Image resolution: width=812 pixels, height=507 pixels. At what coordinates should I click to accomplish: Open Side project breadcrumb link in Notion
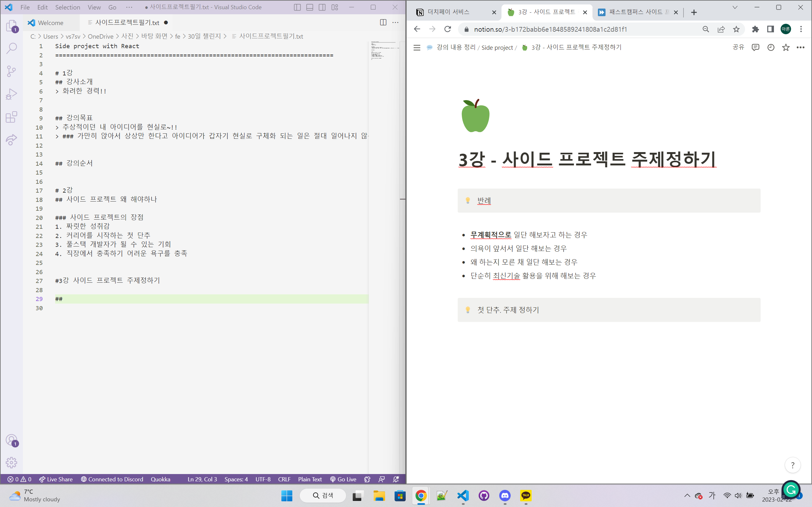tap(497, 48)
